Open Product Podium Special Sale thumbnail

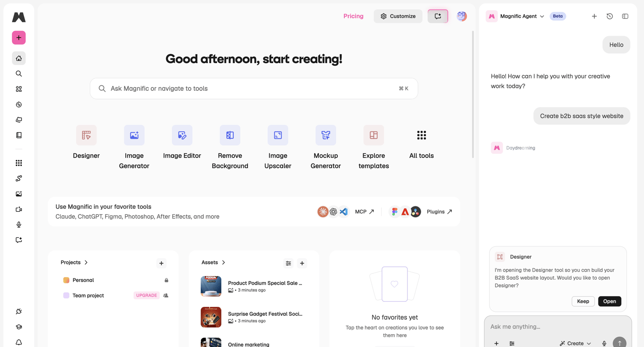[211, 286]
